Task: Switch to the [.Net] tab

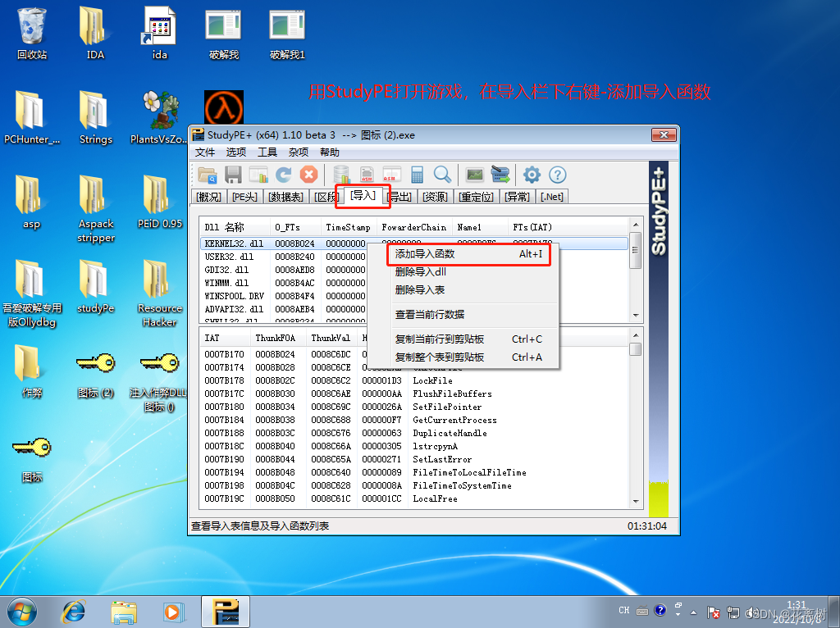Action: click(552, 197)
